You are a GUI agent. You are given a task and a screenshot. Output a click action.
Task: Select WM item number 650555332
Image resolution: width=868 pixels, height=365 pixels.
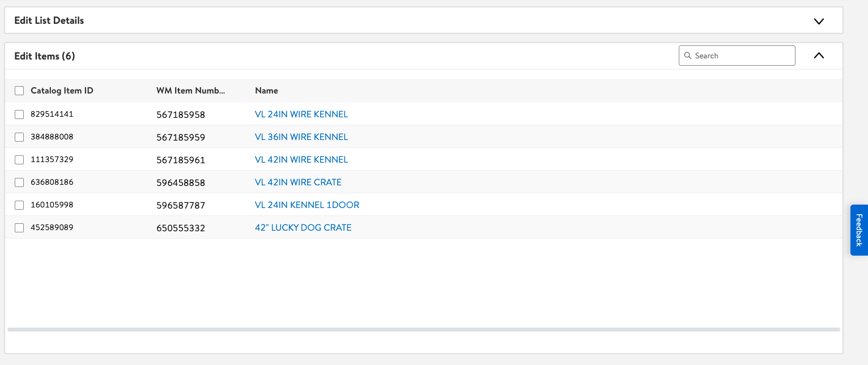tap(181, 228)
